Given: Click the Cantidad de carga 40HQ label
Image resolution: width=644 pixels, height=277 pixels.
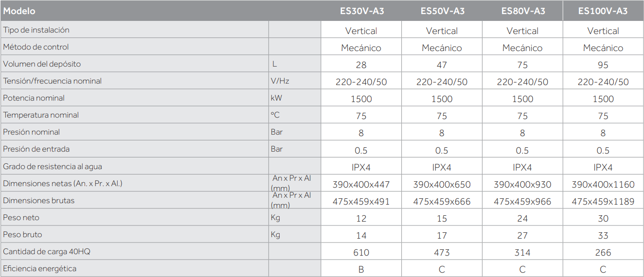Looking at the screenshot, I should [47, 252].
